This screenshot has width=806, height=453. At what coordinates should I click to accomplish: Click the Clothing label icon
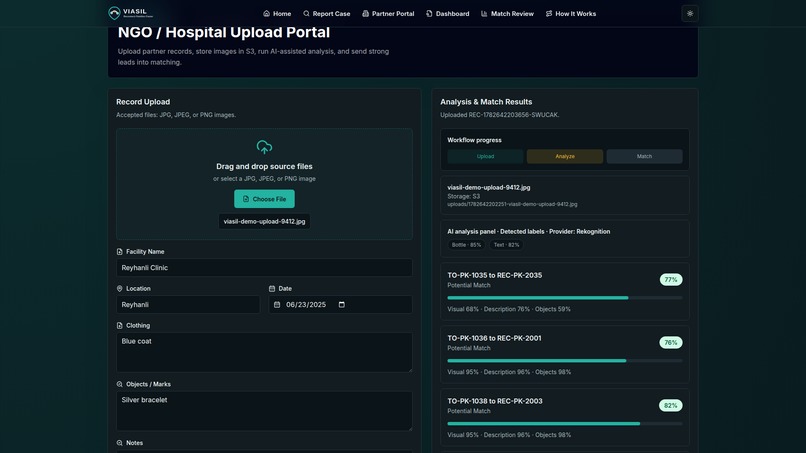[120, 326]
